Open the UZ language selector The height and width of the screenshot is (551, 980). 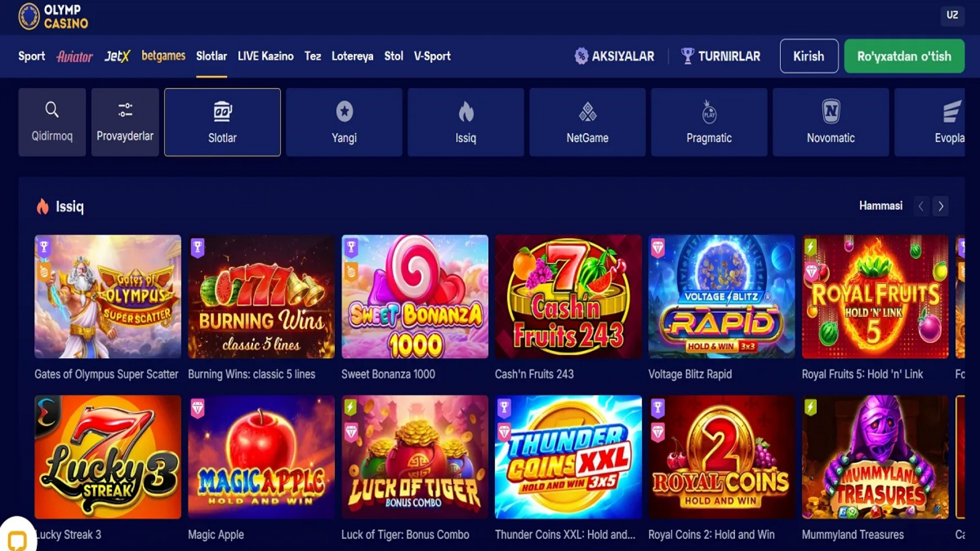[952, 15]
